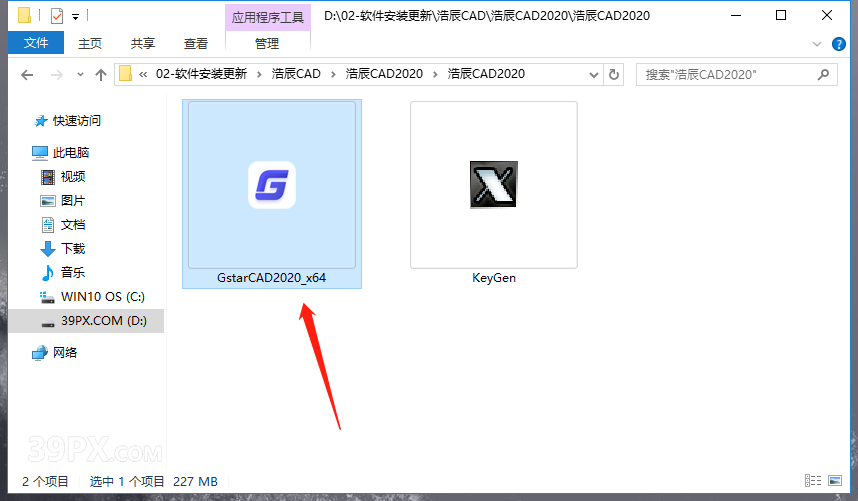This screenshot has height=501, width=858.
Task: Select the WIN10 OS (C:) drive
Action: 103,296
